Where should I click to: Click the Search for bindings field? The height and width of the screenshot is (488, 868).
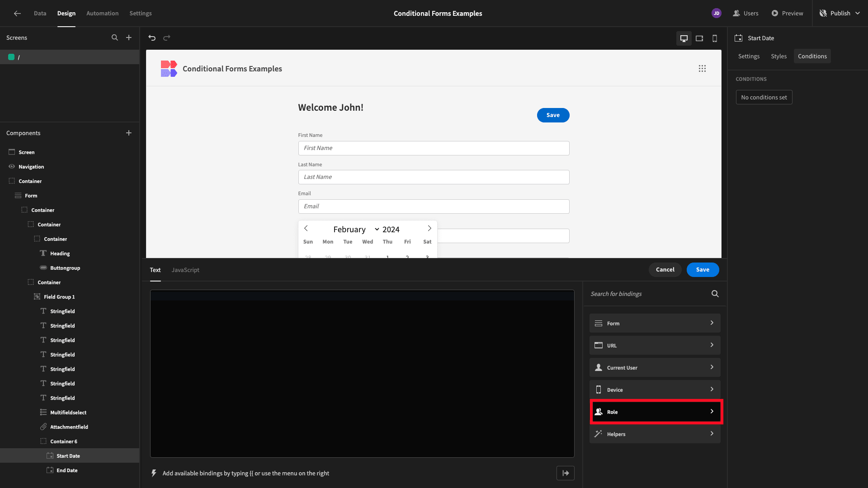[x=649, y=294]
